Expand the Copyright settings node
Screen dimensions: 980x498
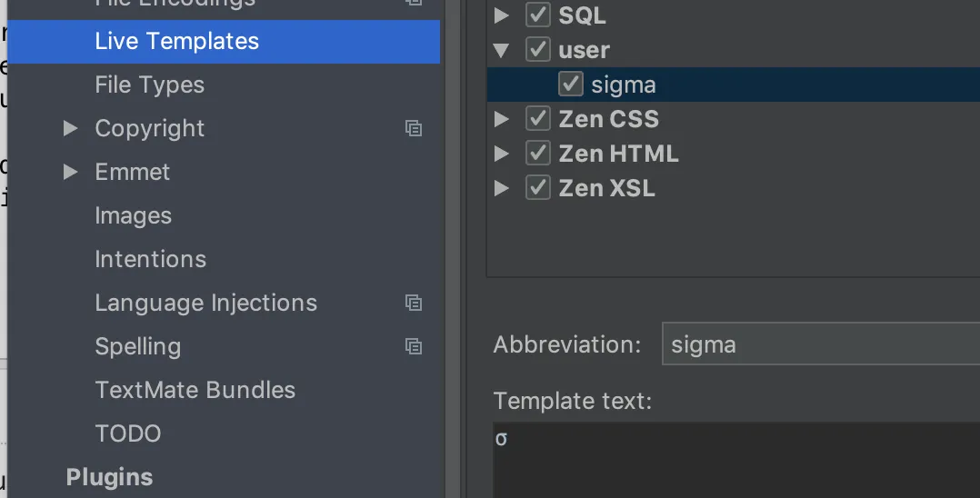(71, 128)
